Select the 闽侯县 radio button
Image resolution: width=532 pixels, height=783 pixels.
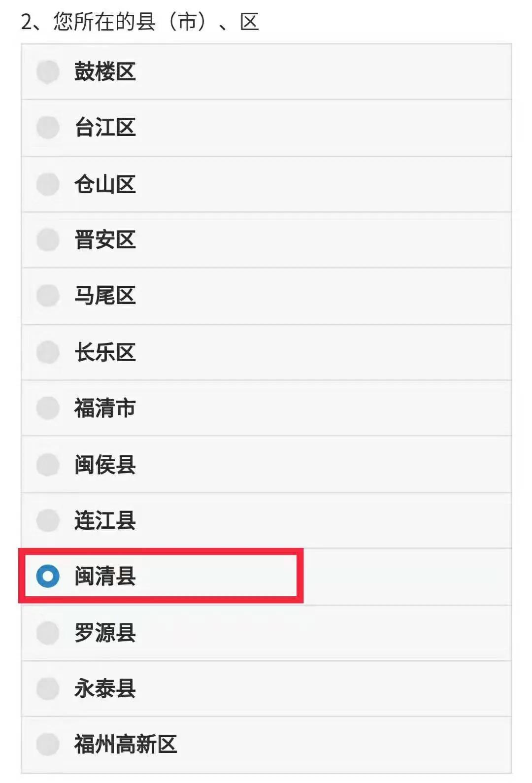pos(47,465)
